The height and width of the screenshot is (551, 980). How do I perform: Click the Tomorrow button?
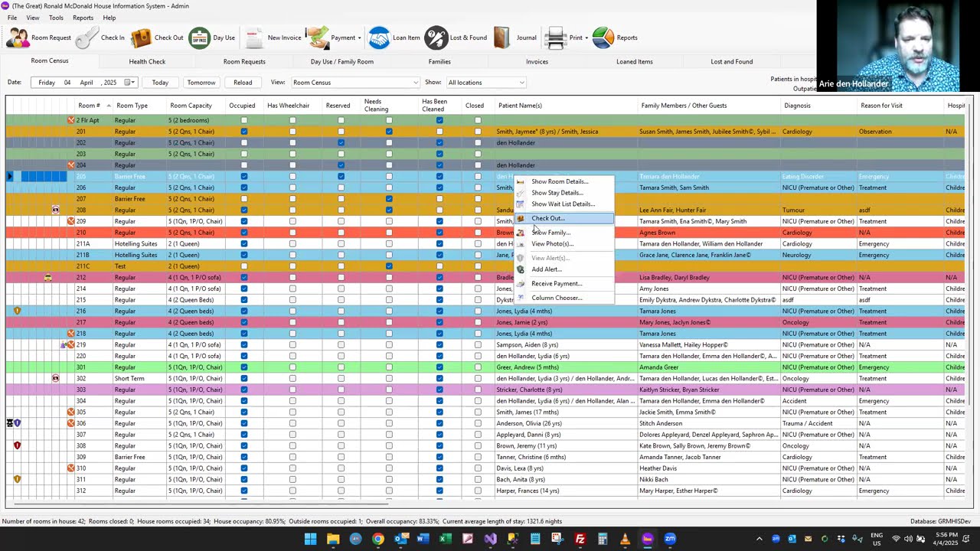201,83
